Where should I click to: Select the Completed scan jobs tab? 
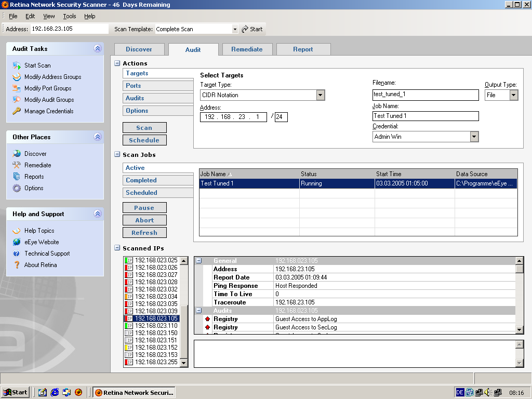tap(158, 180)
